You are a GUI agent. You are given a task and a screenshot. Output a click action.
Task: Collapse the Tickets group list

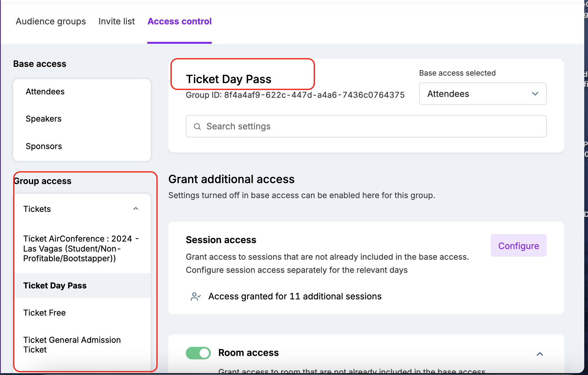point(136,209)
